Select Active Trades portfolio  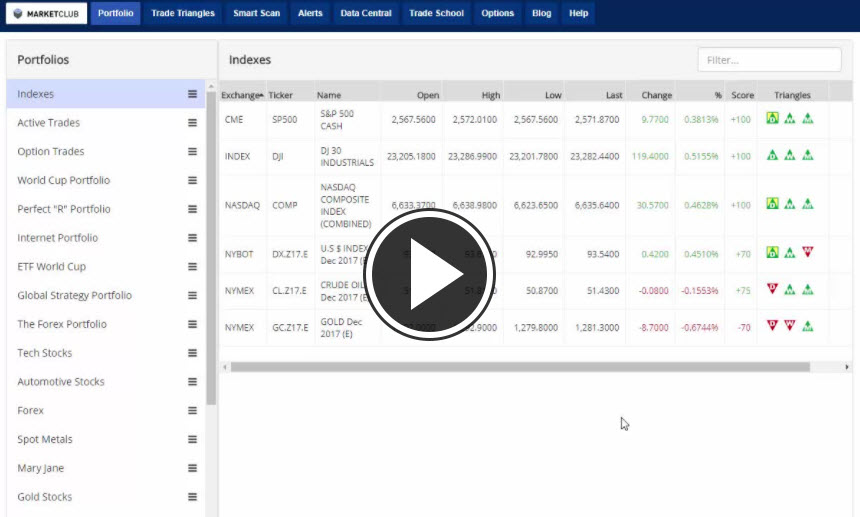tap(105, 123)
